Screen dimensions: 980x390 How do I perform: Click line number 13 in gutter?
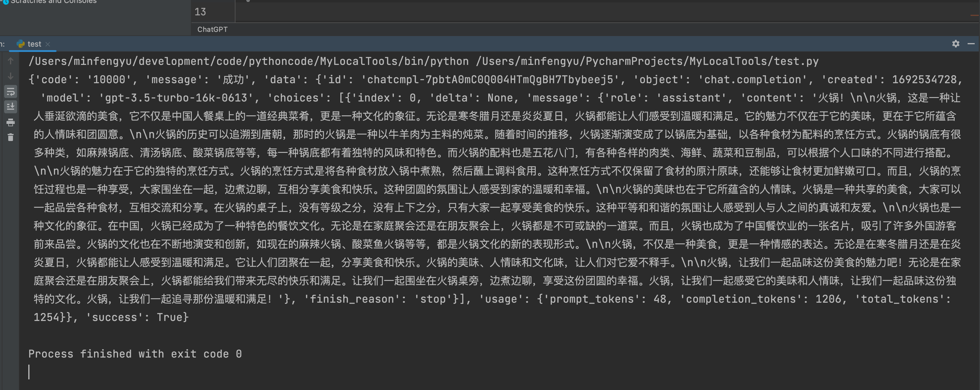pyautogui.click(x=200, y=12)
